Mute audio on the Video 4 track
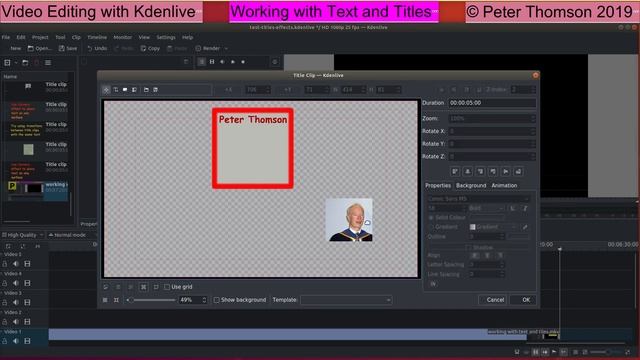The image size is (640, 360). click(16, 283)
